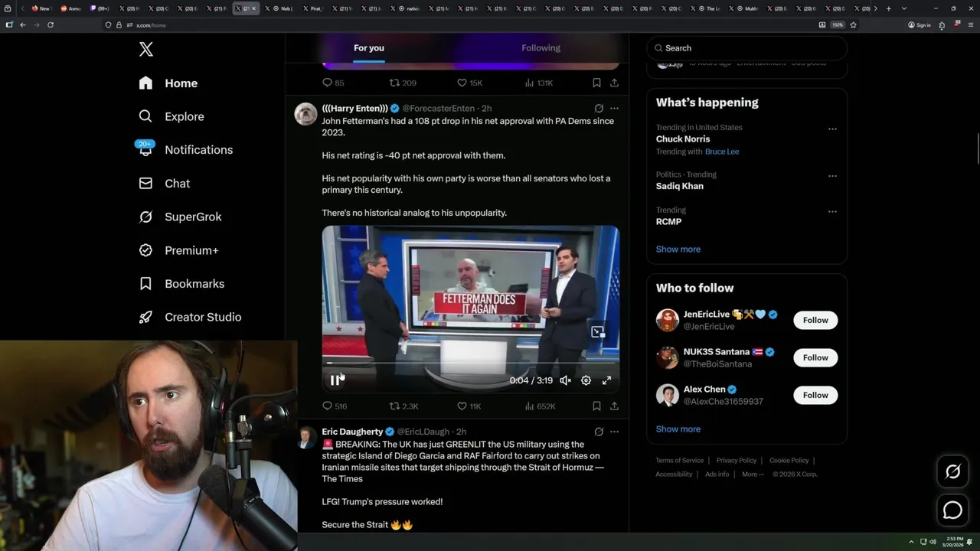
Task: Pause the Fetterman video
Action: tap(335, 380)
